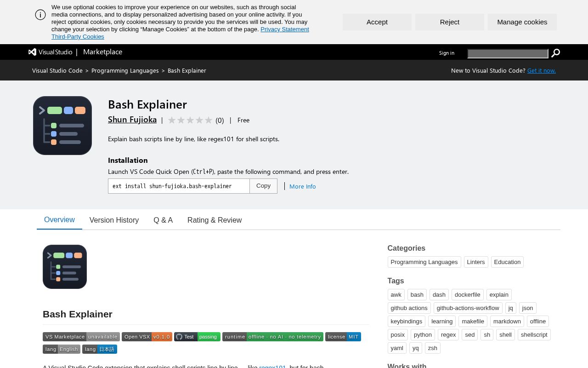Follow the regex101 link in description

[272, 366]
